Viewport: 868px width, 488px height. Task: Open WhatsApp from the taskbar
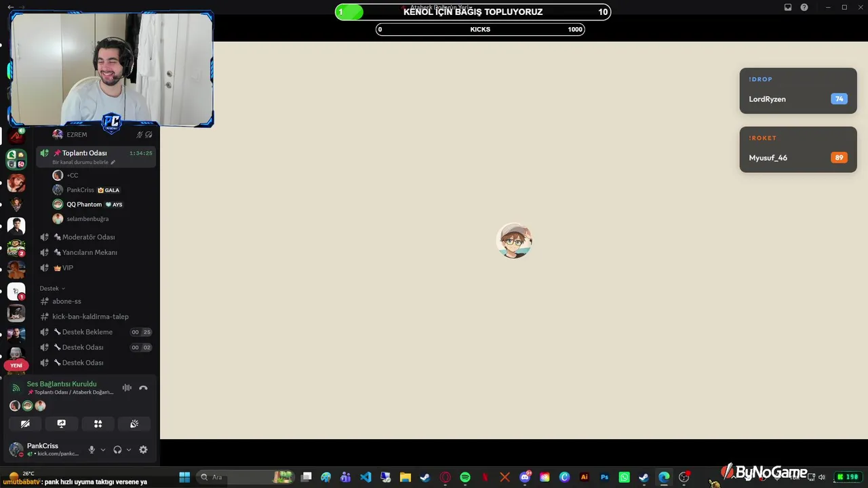[625, 477]
